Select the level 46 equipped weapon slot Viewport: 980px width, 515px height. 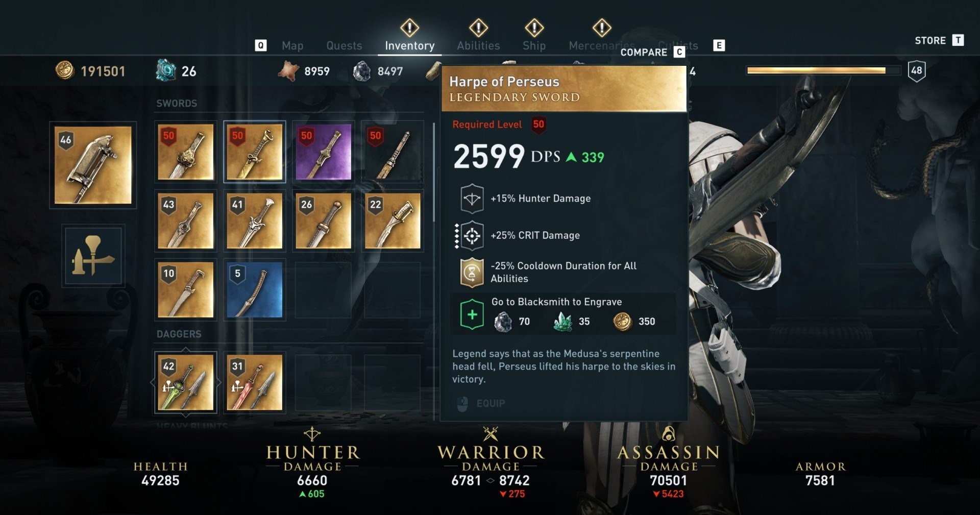93,165
